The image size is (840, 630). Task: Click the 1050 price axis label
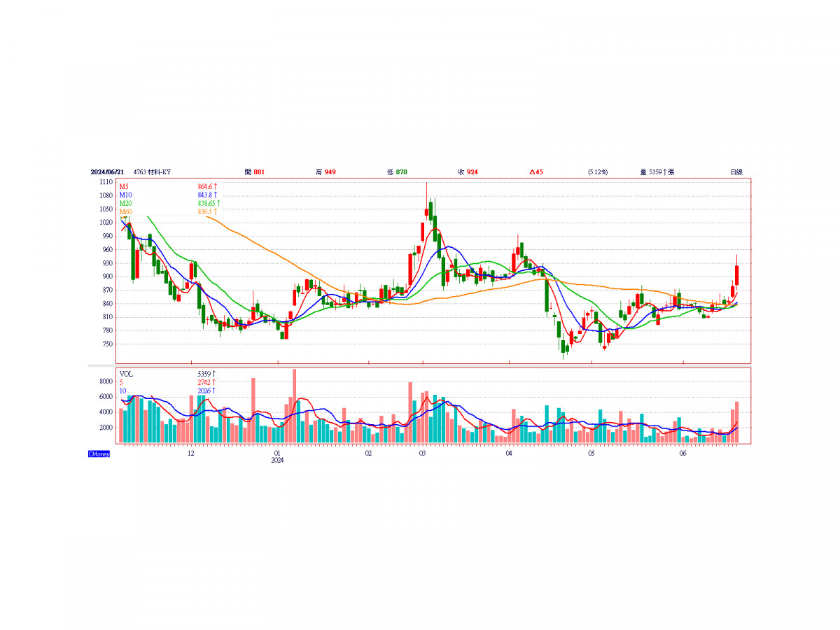click(x=106, y=209)
